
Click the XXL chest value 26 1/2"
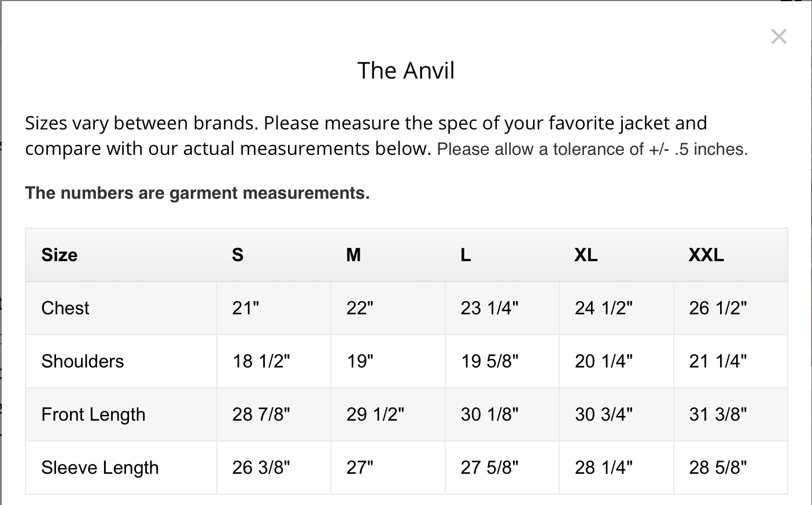[718, 308]
